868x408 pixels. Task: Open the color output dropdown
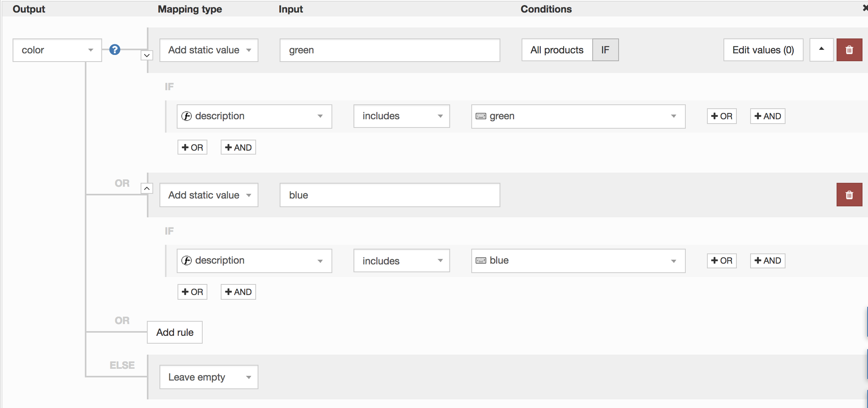pos(57,50)
